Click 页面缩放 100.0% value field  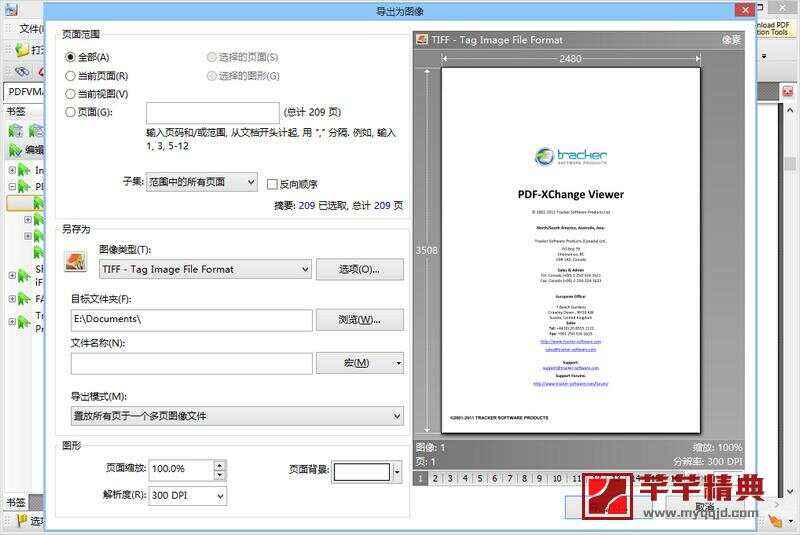pos(181,470)
